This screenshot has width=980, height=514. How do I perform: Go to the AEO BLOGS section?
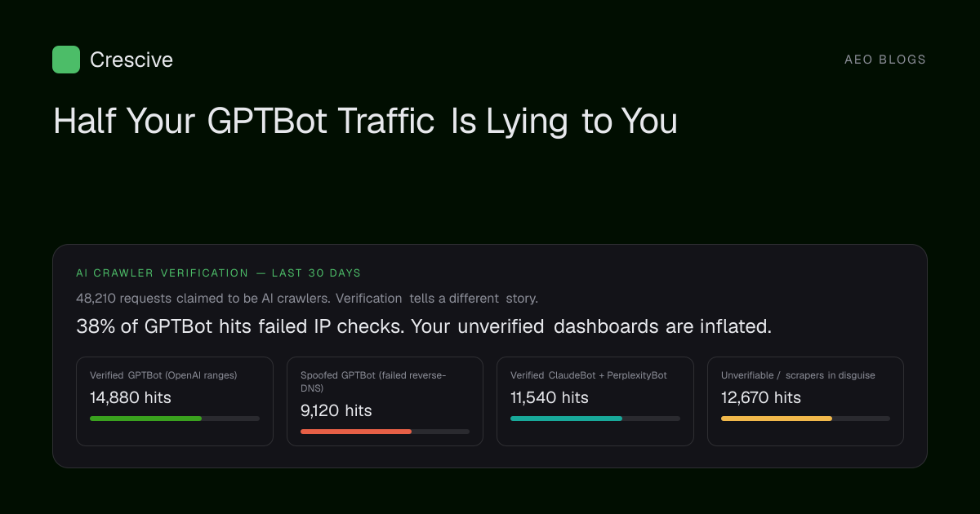coord(885,60)
